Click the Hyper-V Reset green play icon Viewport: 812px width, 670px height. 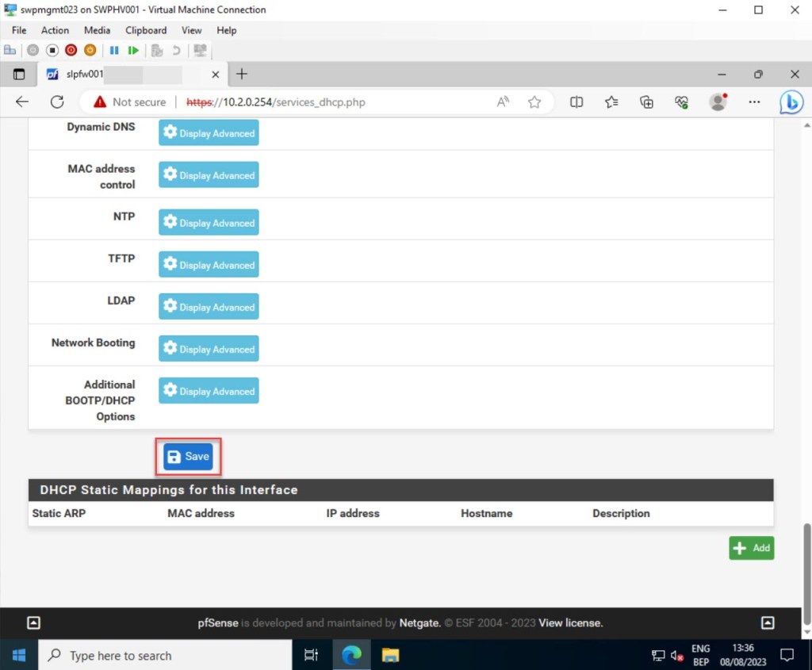point(133,50)
